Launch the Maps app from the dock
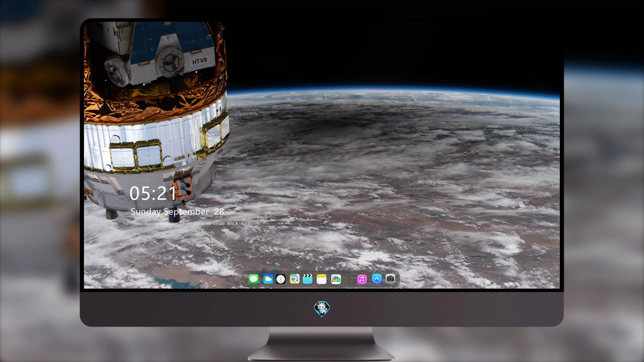644x362 pixels. (x=294, y=279)
